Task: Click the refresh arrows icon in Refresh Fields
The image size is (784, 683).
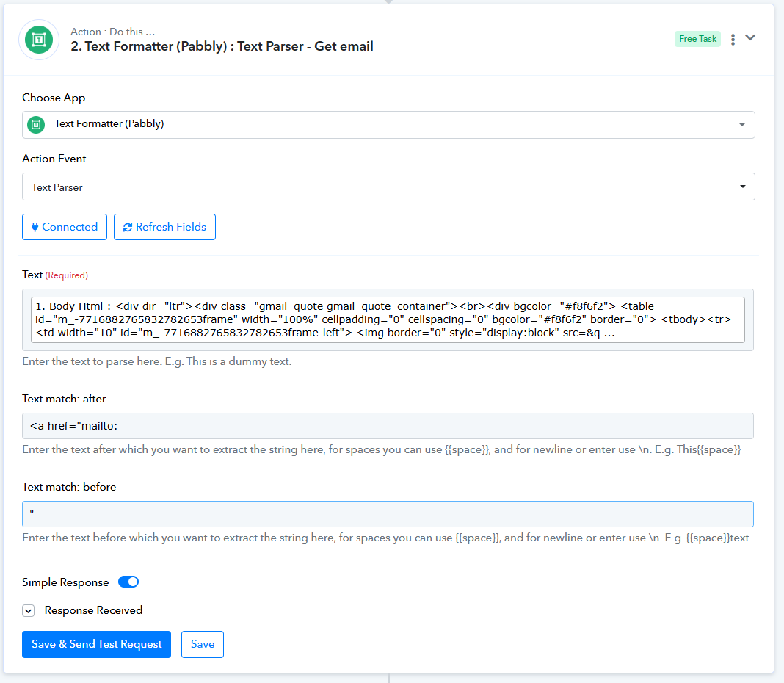Action: [128, 227]
